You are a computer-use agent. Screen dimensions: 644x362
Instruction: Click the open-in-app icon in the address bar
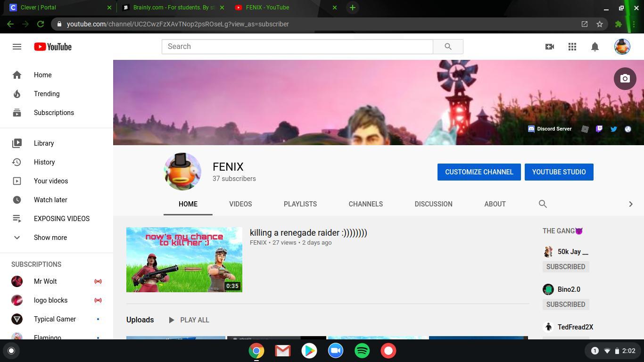pyautogui.click(x=585, y=24)
